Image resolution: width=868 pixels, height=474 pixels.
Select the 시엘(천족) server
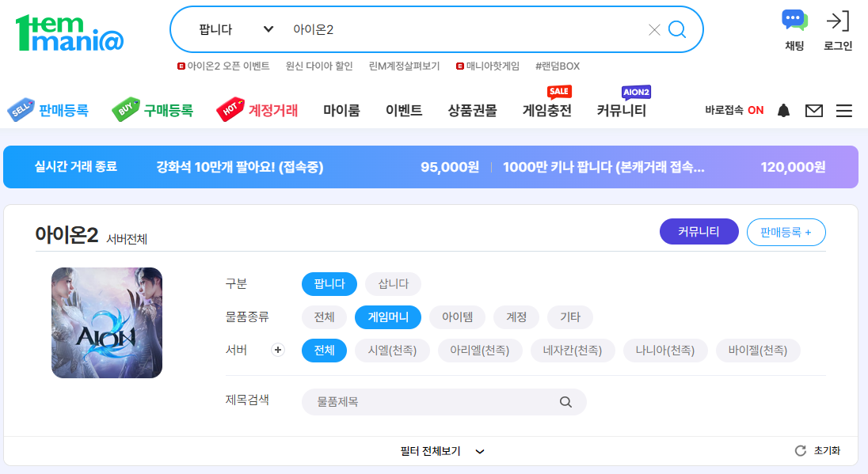(393, 350)
